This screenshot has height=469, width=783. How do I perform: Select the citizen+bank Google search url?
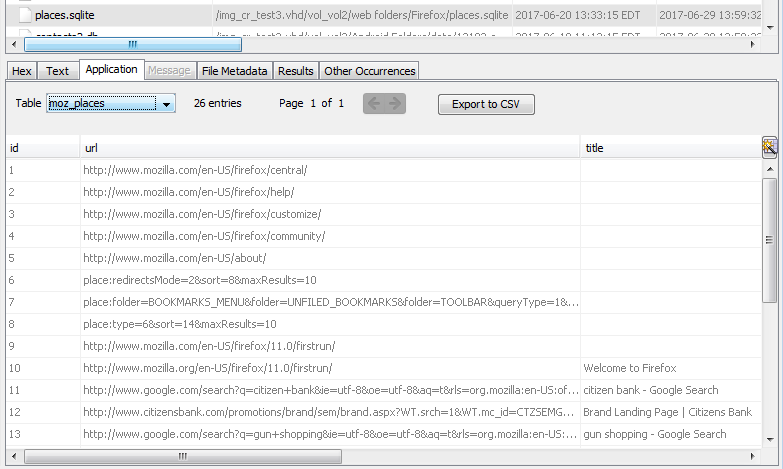(x=330, y=390)
